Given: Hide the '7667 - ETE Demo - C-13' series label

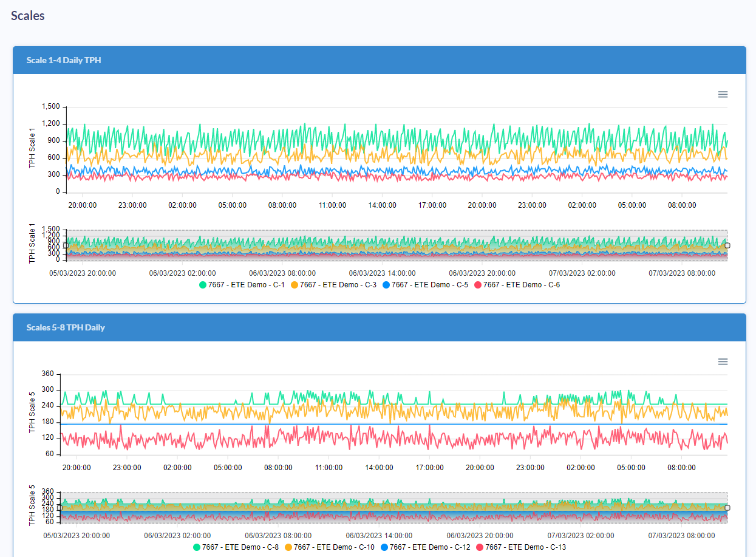Looking at the screenshot, I should 525,547.
